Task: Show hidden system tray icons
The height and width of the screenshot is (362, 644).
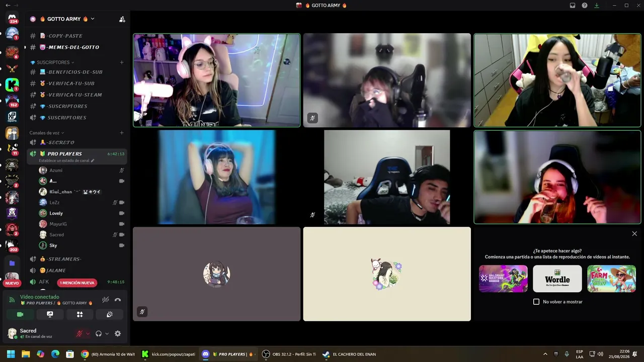Action: (545, 354)
